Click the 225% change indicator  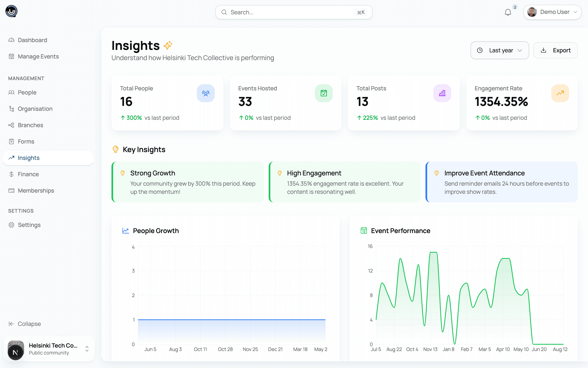tap(367, 118)
